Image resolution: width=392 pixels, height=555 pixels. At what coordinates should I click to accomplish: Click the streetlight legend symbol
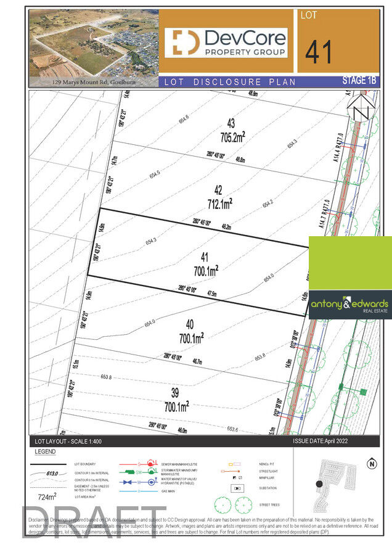(231, 471)
